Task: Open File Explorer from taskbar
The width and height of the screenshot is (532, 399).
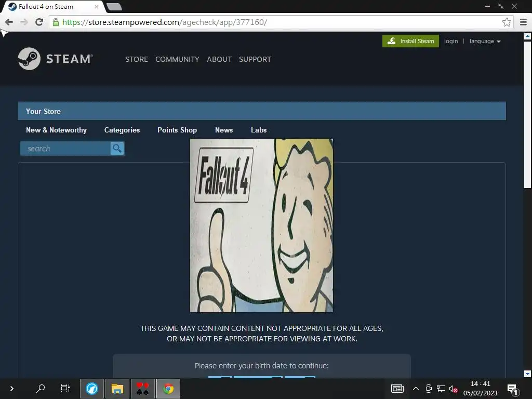Action: [117, 389]
